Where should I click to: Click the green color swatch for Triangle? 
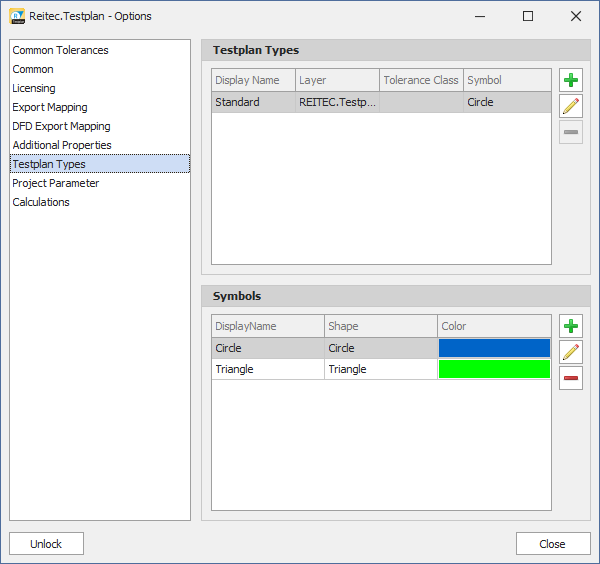[494, 369]
